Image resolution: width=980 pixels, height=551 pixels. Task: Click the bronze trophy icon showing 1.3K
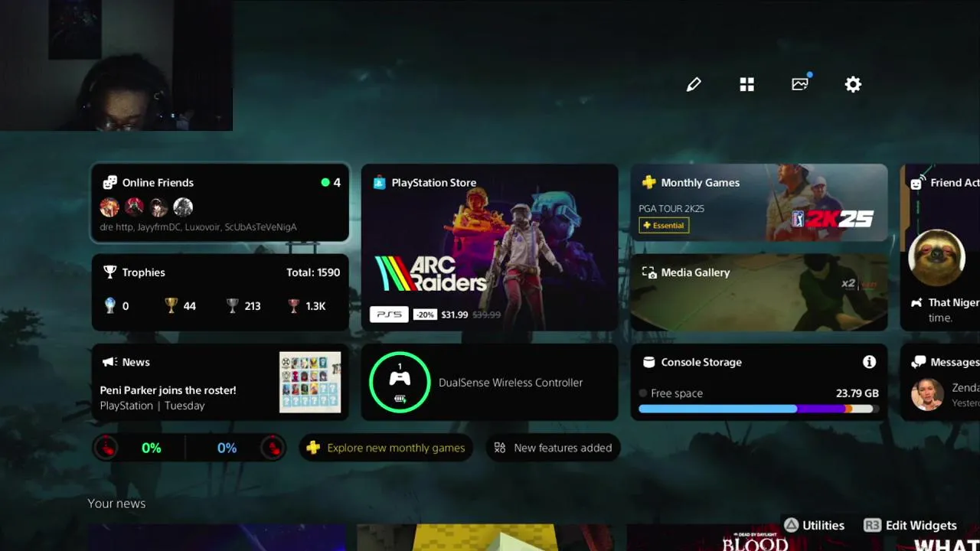pos(293,305)
